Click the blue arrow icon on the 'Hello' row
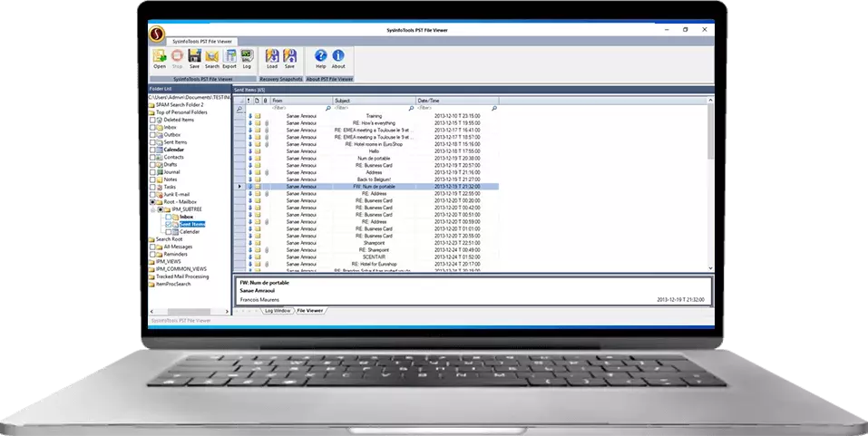This screenshot has height=436, width=868. [249, 151]
